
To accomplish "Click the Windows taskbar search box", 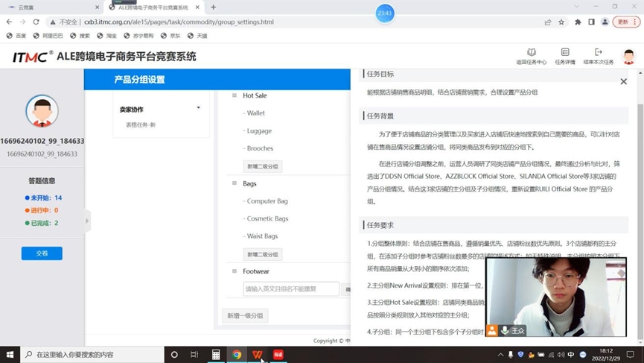I will click(92, 354).
